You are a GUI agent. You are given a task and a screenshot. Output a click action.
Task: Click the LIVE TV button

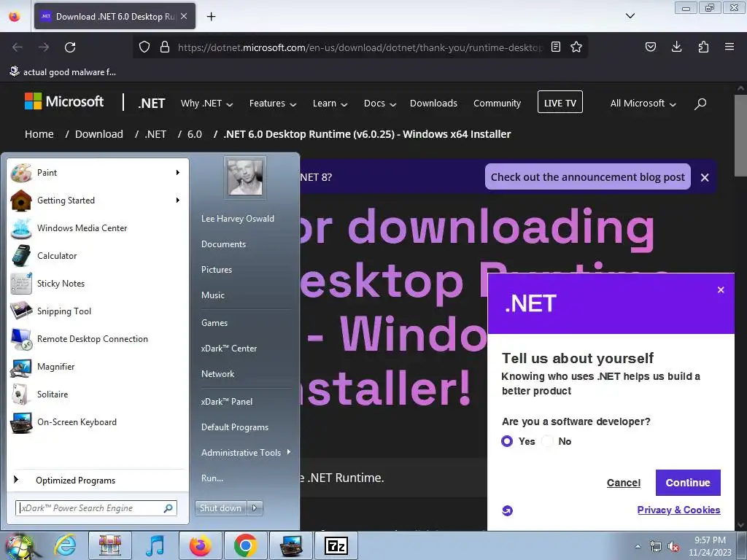click(560, 102)
